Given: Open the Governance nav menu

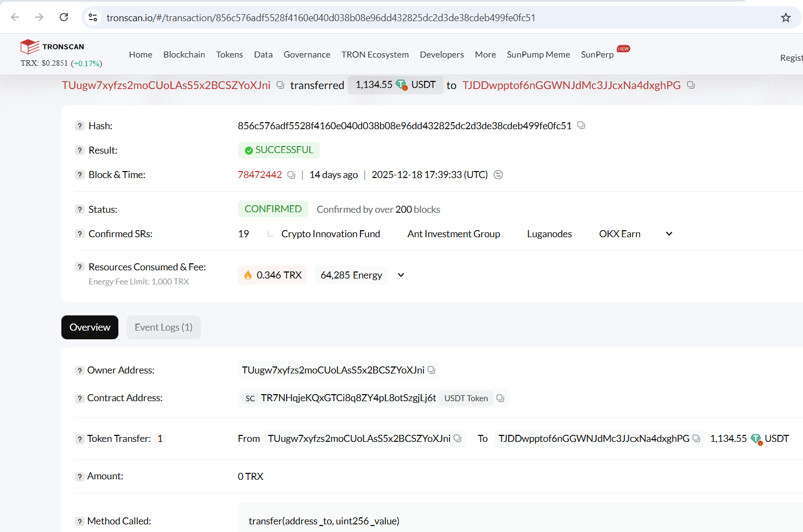Looking at the screenshot, I should pyautogui.click(x=307, y=54).
